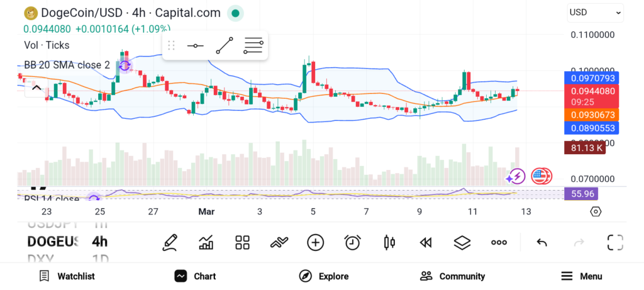The width and height of the screenshot is (644, 290).
Task: Start bar replay with the rewind icon
Action: point(426,242)
